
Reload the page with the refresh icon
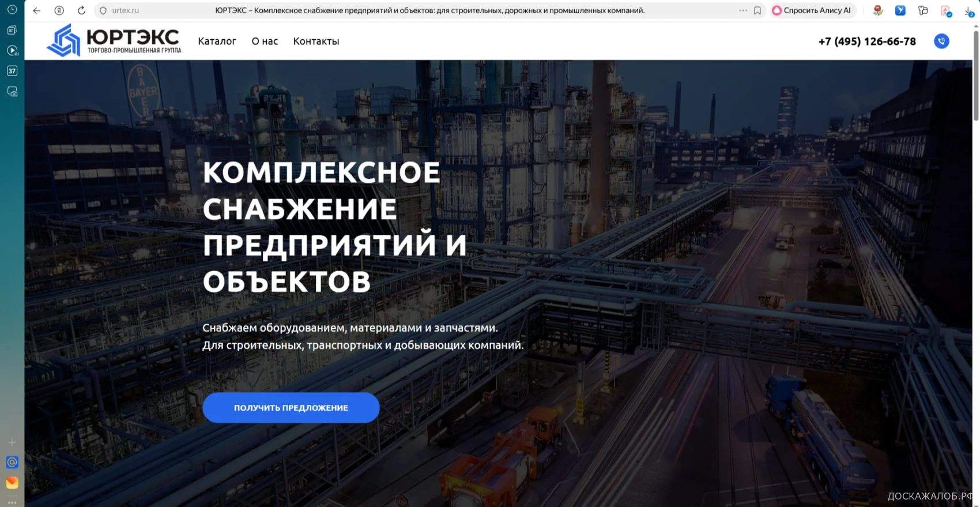(81, 10)
